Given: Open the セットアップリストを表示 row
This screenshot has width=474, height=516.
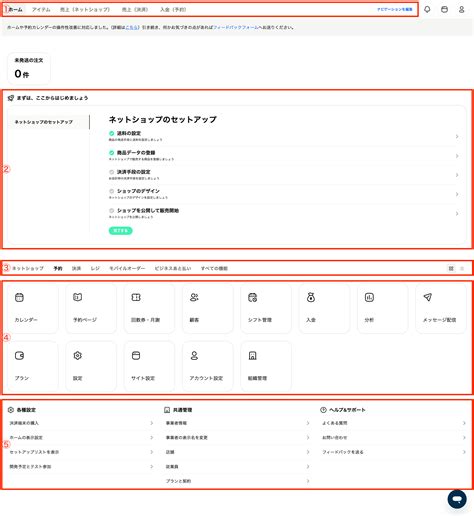Looking at the screenshot, I should pyautogui.click(x=82, y=452).
